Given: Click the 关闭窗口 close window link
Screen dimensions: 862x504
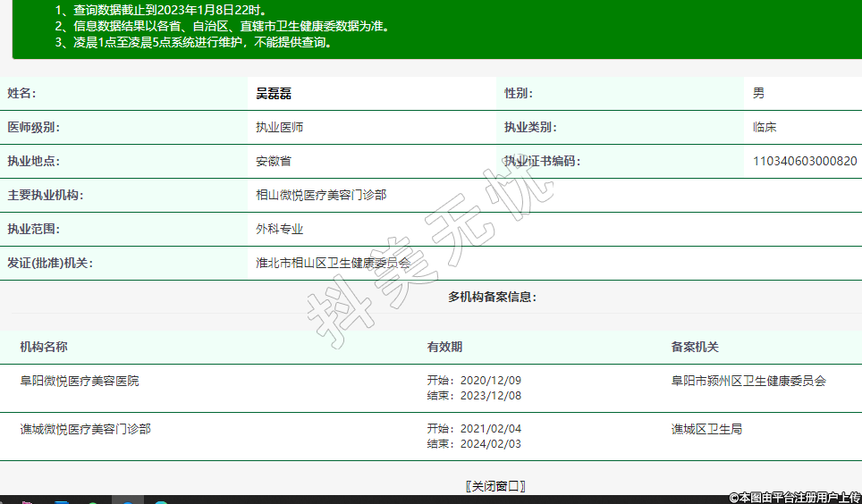Looking at the screenshot, I should [495, 486].
